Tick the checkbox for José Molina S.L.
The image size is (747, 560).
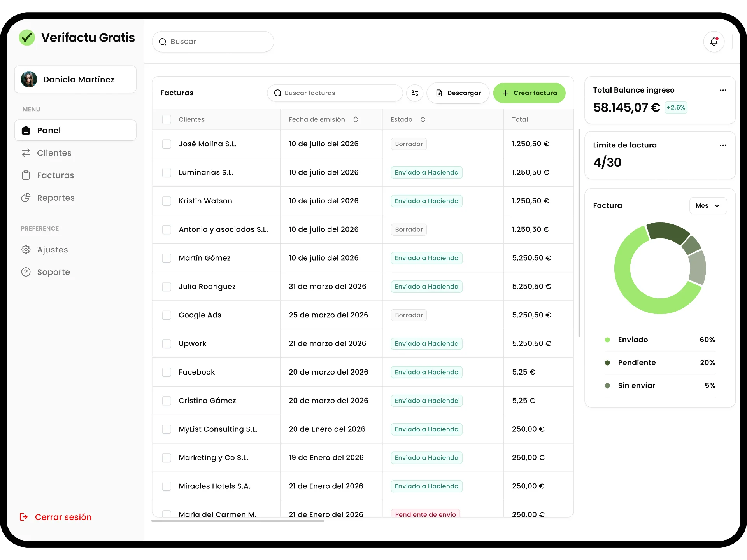[x=167, y=144]
